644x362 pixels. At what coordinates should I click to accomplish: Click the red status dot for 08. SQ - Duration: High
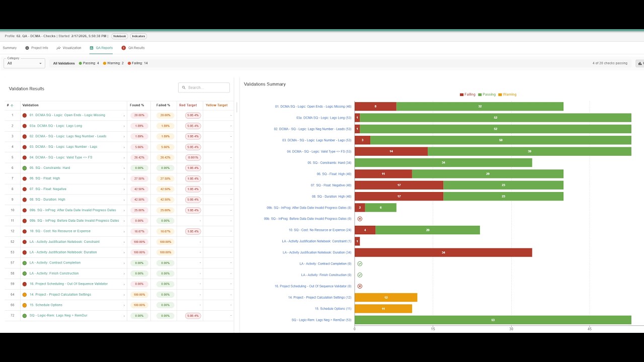(x=25, y=200)
